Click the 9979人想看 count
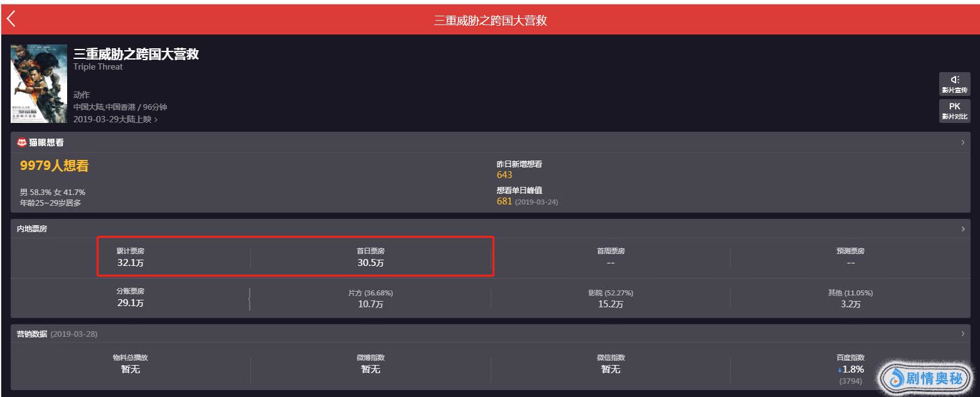 [55, 166]
